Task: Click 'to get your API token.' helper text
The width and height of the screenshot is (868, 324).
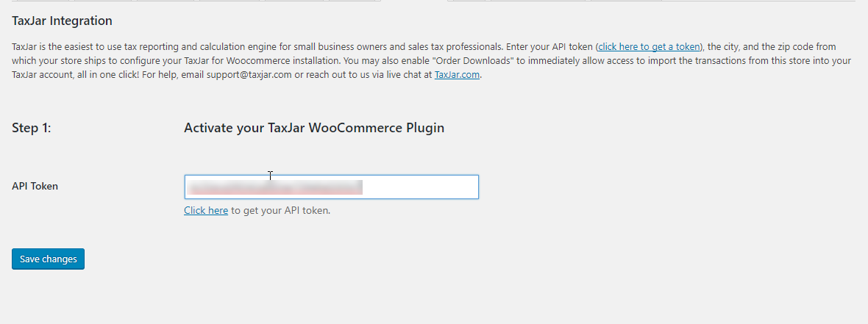Action: [281, 210]
